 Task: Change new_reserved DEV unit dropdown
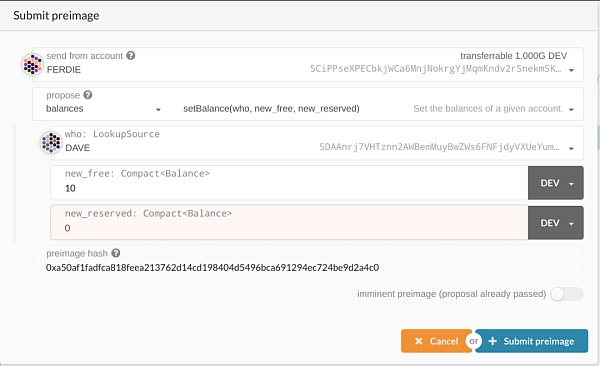[556, 223]
